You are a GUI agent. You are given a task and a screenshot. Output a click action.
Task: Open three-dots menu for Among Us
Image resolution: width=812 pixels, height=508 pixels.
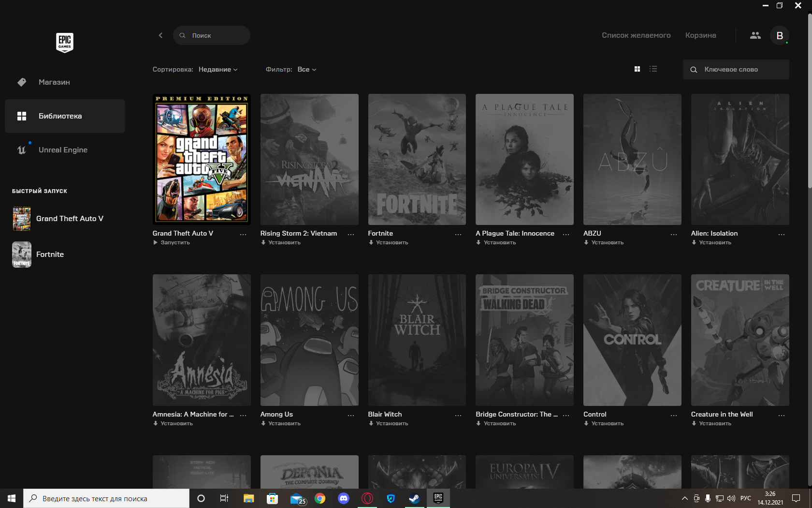(351, 415)
